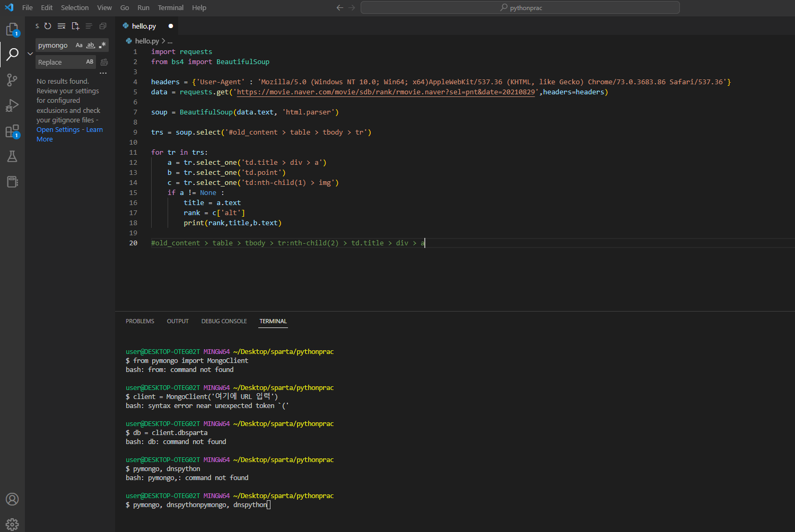Open the Run and Debug view
Screen dimensions: 795x532
12,105
